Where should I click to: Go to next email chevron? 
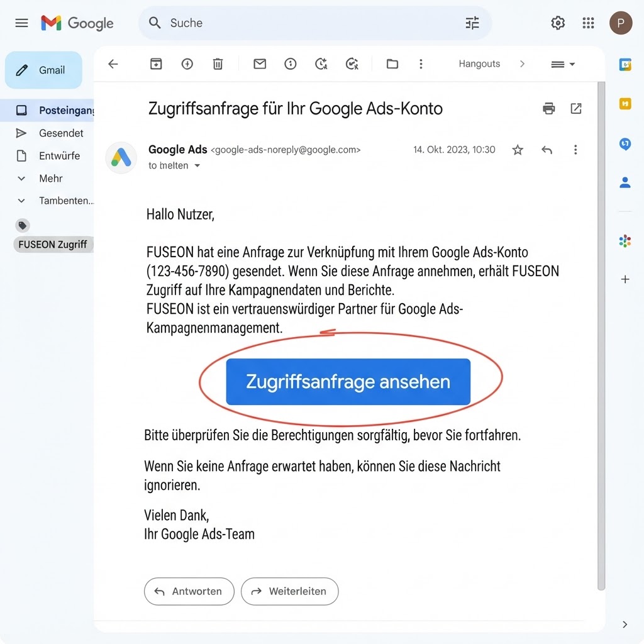tap(522, 64)
